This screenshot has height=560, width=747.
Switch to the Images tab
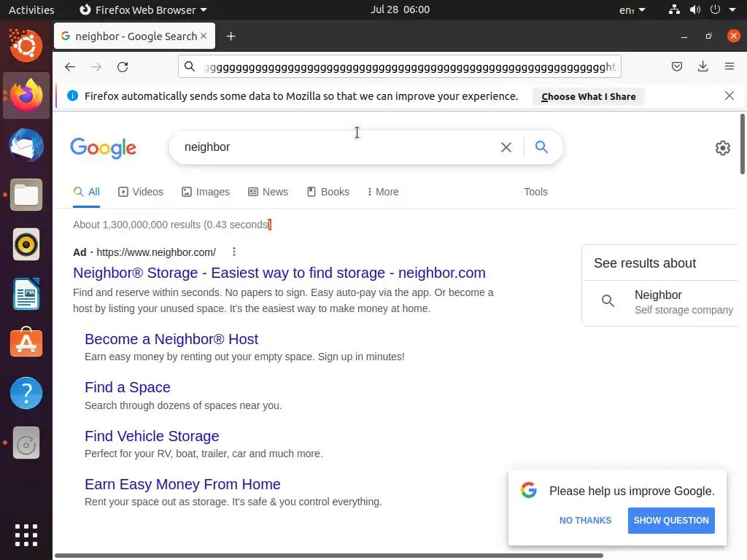205,192
